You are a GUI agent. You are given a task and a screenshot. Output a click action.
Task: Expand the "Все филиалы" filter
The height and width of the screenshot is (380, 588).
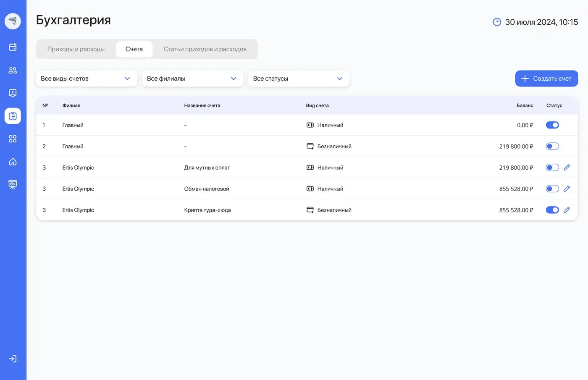pos(192,79)
